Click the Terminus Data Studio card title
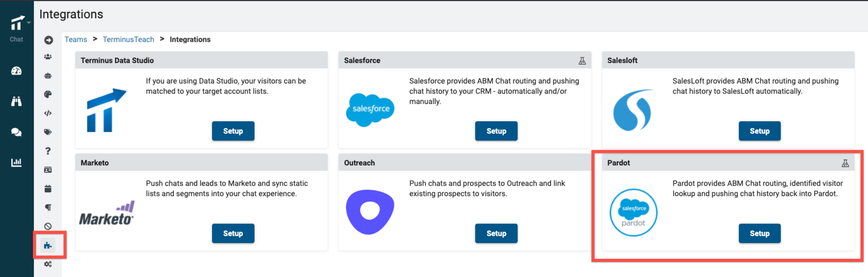Image resolution: width=868 pixels, height=277 pixels. click(x=117, y=60)
